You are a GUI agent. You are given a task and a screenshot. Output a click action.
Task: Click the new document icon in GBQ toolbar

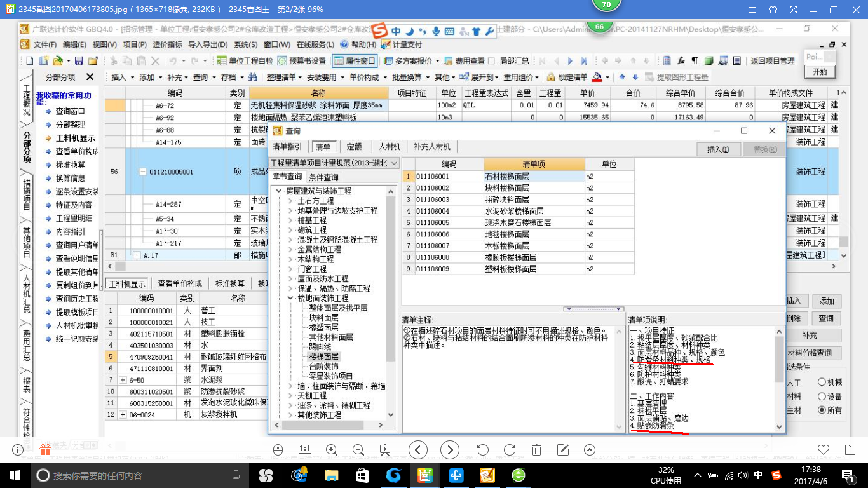point(29,61)
